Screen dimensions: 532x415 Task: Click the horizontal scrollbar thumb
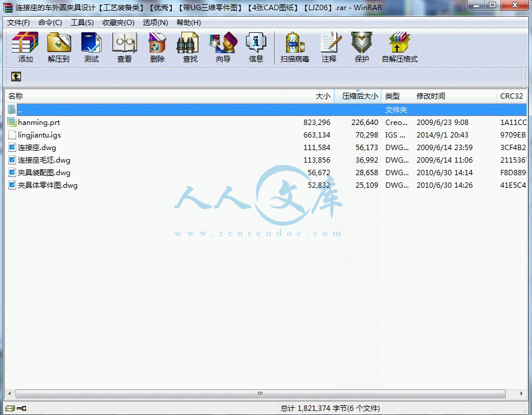[260, 393]
